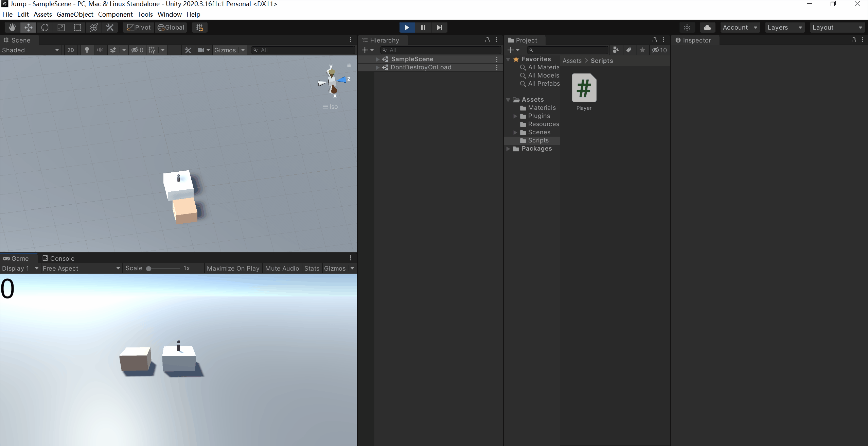Open cloud services icon

tap(707, 28)
